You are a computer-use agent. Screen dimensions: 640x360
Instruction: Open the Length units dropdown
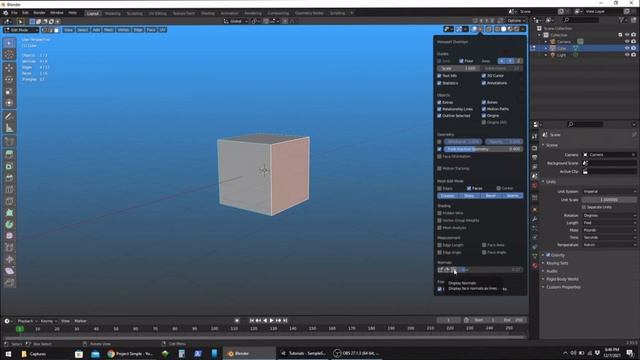609,223
